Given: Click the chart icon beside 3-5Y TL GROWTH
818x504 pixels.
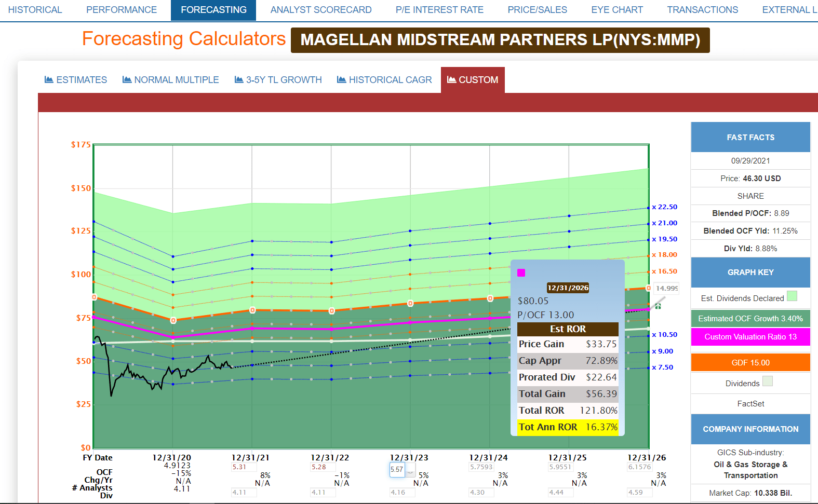Looking at the screenshot, I should pyautogui.click(x=239, y=79).
